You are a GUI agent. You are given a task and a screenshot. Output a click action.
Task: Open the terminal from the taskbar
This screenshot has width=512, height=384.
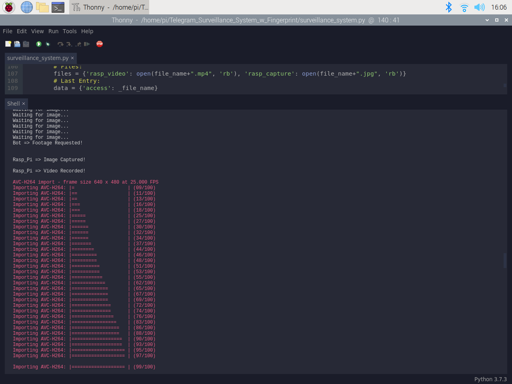58,7
